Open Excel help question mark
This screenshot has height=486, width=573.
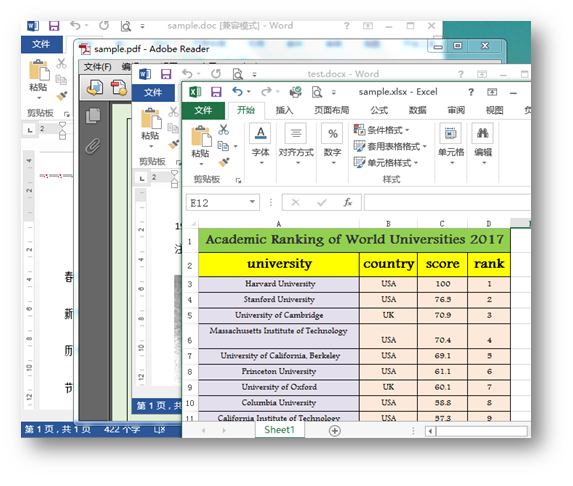(471, 92)
